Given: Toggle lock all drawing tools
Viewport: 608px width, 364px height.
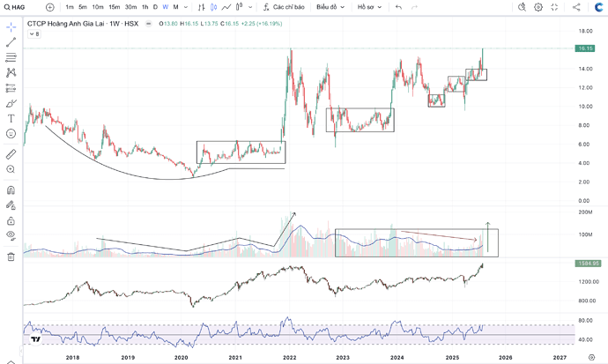Looking at the screenshot, I should [x=11, y=221].
